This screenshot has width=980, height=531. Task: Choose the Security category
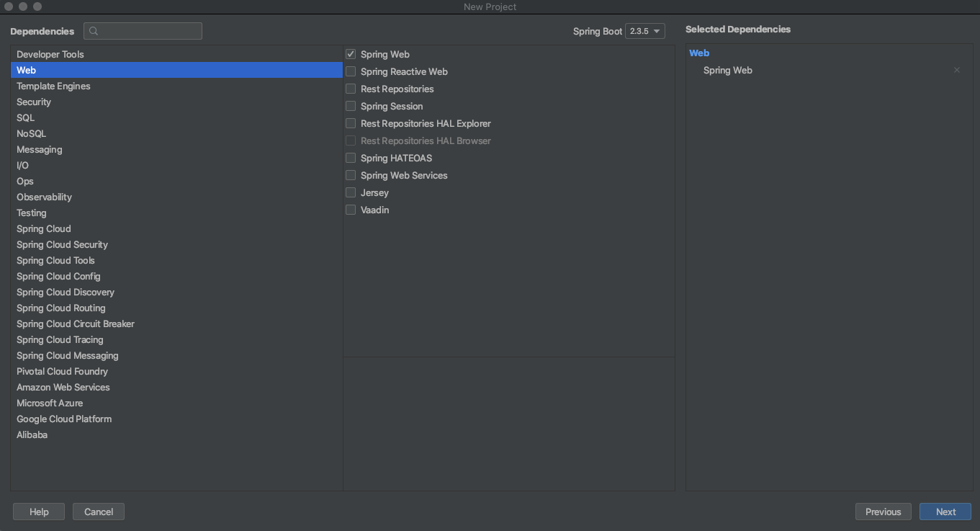(176, 102)
